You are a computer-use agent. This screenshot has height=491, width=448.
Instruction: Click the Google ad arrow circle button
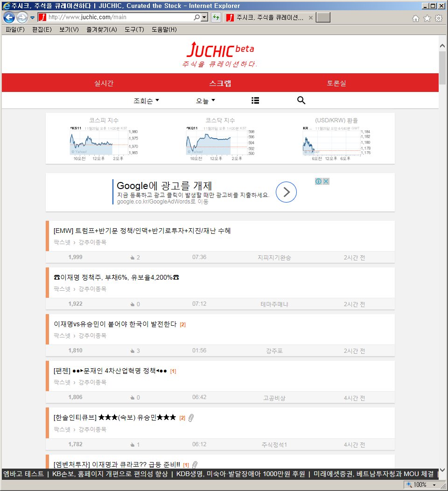[286, 192]
